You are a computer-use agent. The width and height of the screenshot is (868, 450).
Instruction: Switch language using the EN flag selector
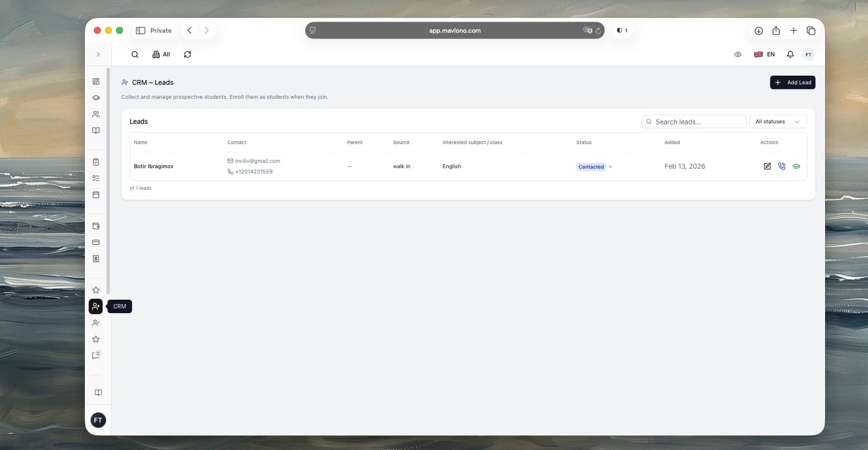(x=764, y=54)
